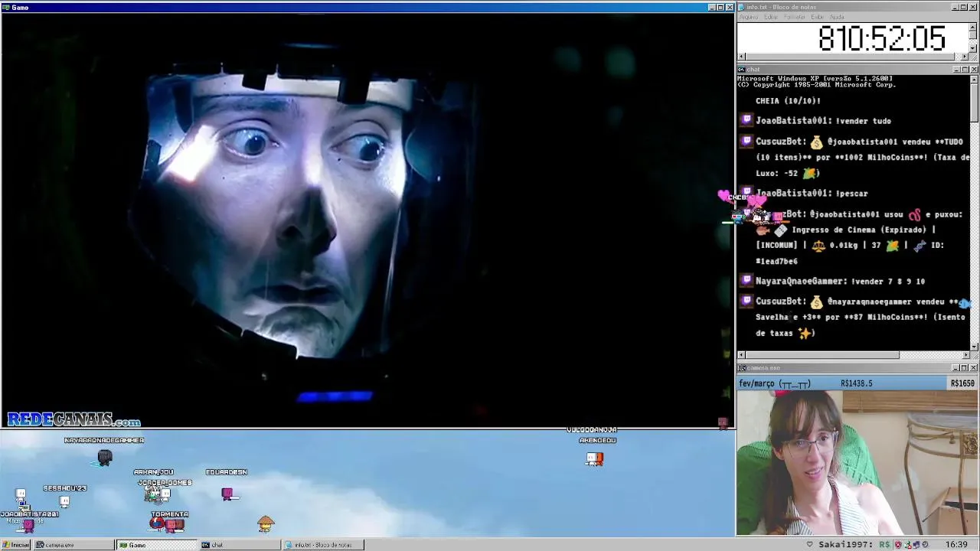Click the 16:39 taskbar clock
This screenshot has height=551, width=980.
pyautogui.click(x=956, y=545)
